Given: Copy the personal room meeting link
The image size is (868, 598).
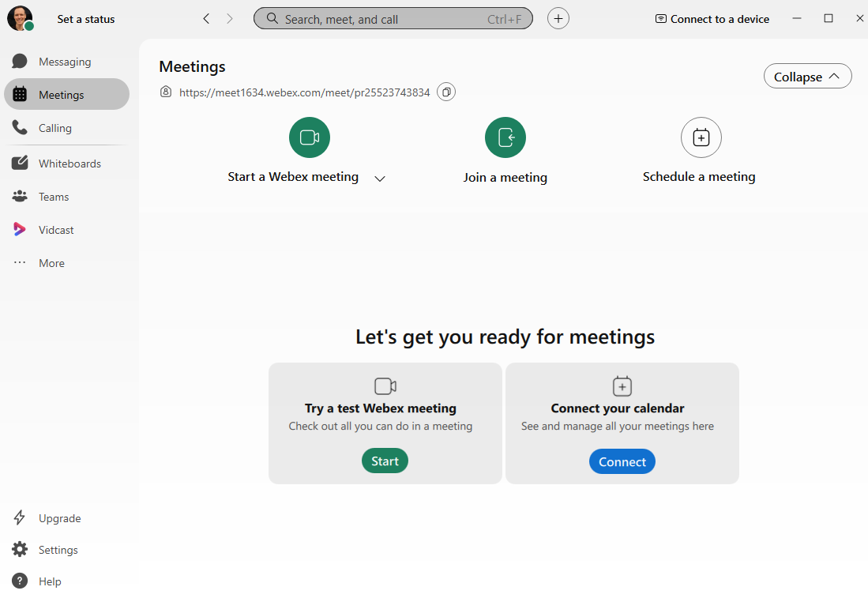Looking at the screenshot, I should click(x=446, y=92).
